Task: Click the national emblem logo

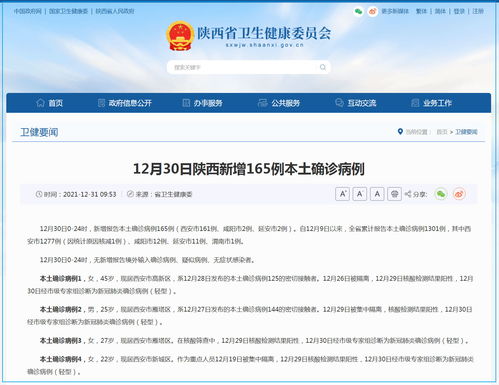Action: [x=180, y=36]
